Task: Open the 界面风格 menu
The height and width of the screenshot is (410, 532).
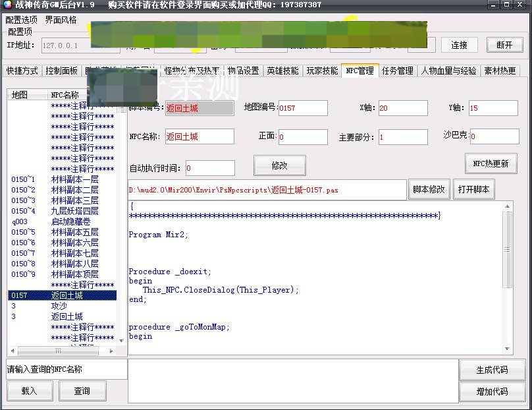Action: 61,20
